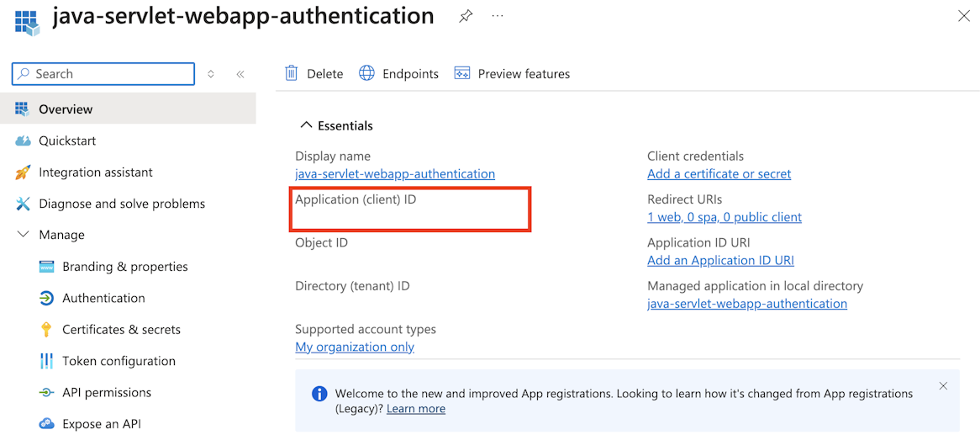Open Token configuration

coord(119,361)
